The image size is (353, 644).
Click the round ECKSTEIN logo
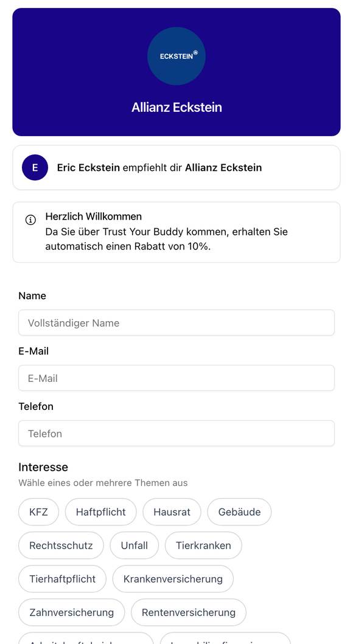pos(177,56)
